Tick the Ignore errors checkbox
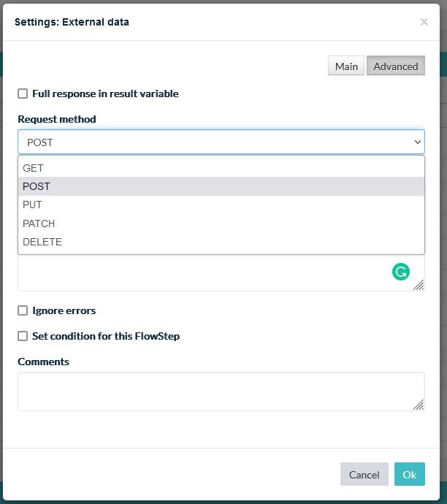This screenshot has height=504, width=447. point(23,310)
